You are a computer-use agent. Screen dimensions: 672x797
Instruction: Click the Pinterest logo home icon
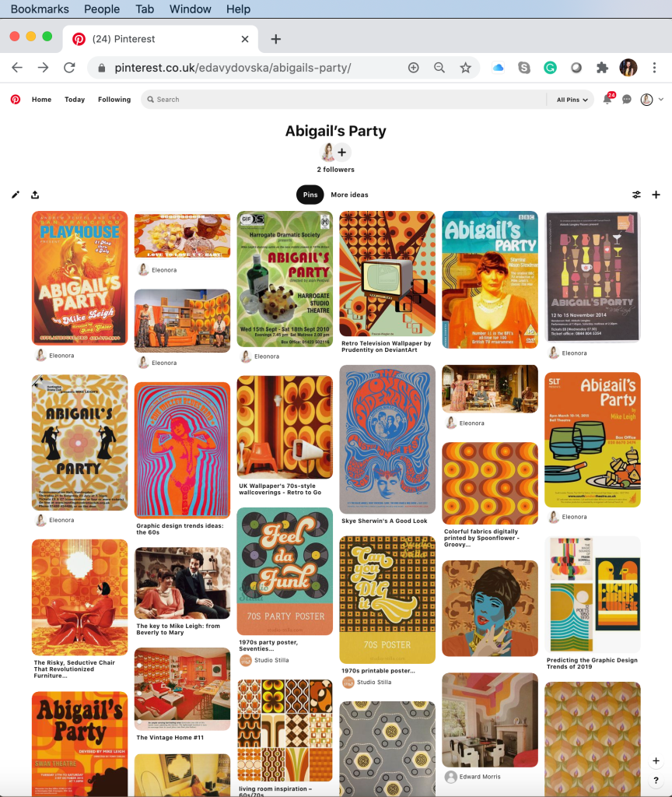[x=16, y=99]
